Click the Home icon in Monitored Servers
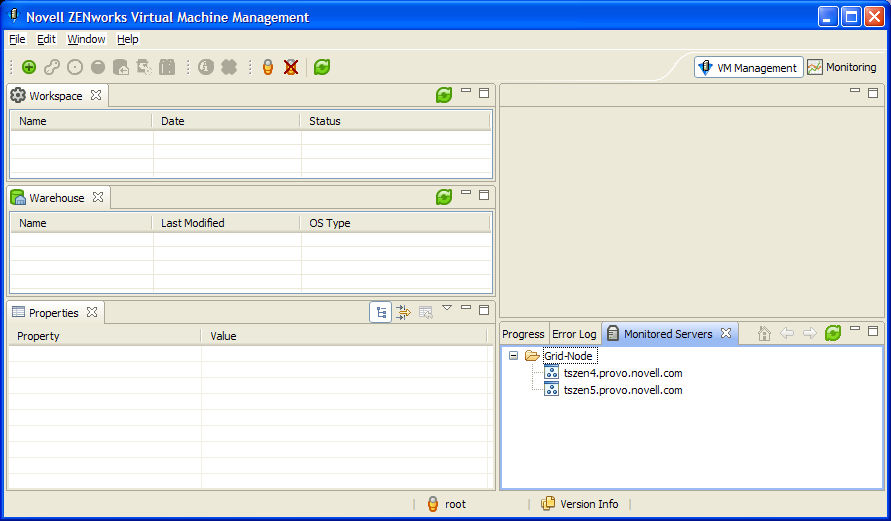Image resolution: width=891 pixels, height=521 pixels. coord(764,333)
